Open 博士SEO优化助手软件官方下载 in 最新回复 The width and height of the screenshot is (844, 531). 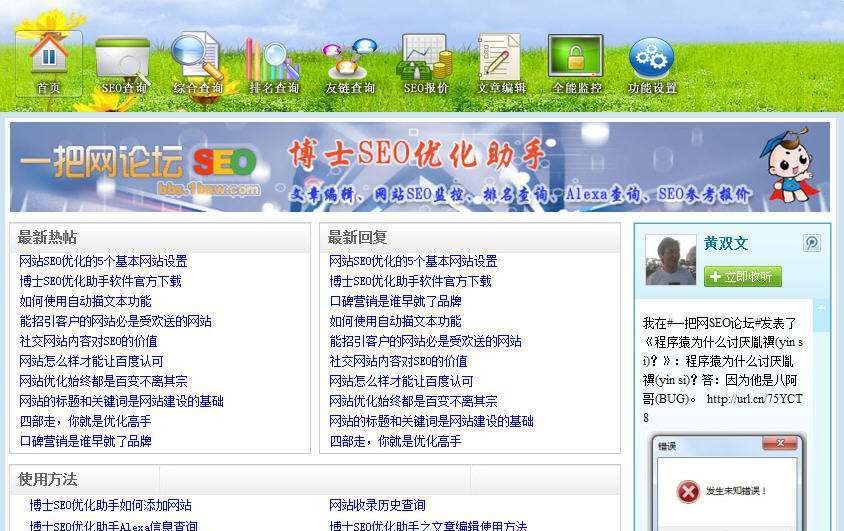coord(410,281)
